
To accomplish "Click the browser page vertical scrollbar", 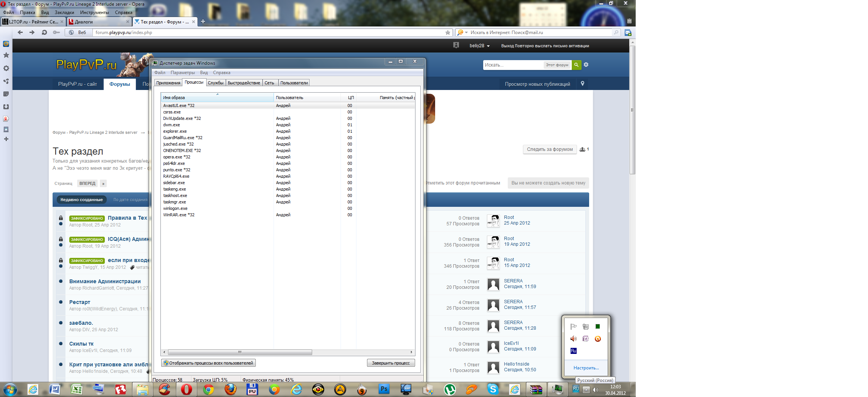I will 633,110.
